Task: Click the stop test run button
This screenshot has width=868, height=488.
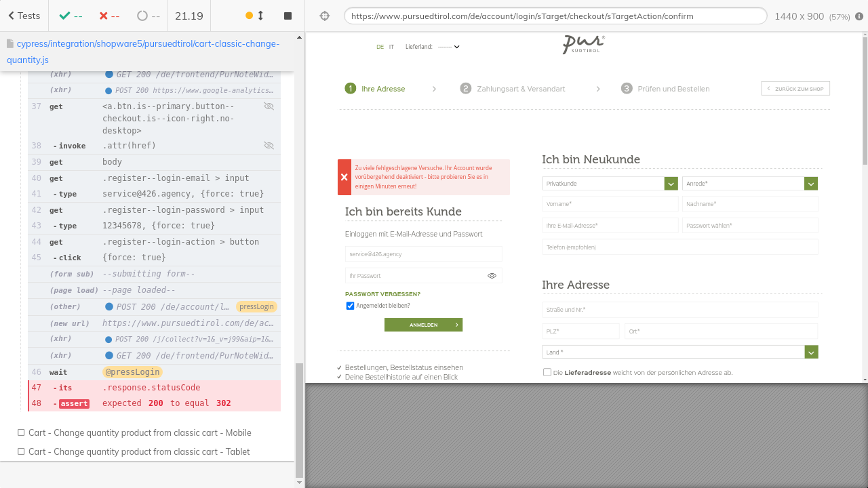Action: pos(288,16)
